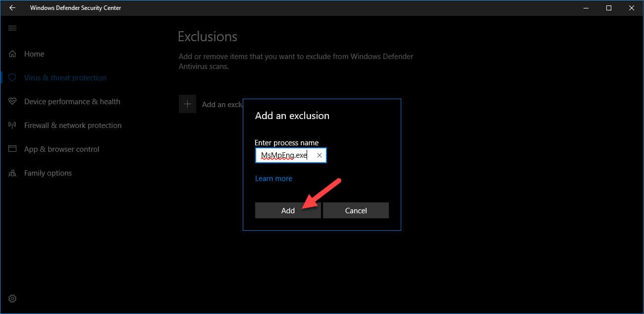Open Device performance & health section
The height and width of the screenshot is (314, 644).
point(72,102)
